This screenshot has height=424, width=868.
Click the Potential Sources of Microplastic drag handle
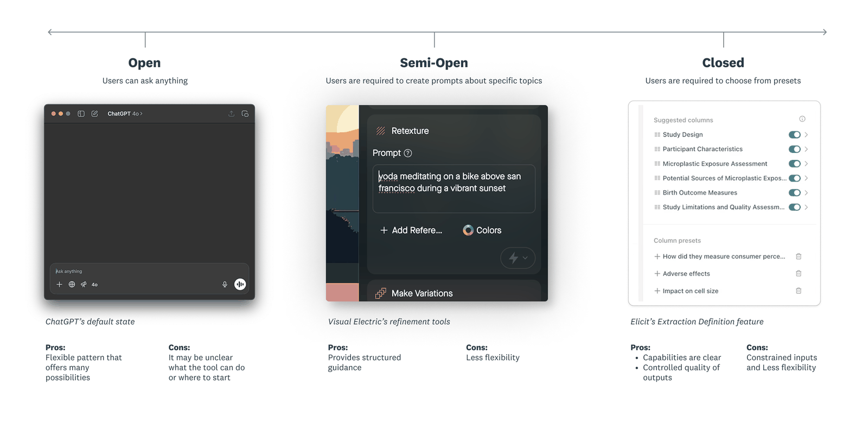click(657, 178)
